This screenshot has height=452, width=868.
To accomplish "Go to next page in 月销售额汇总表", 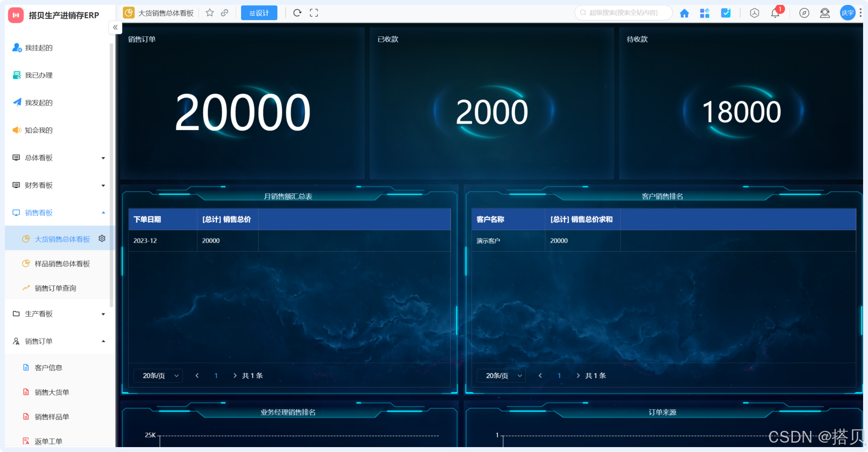I will [235, 375].
